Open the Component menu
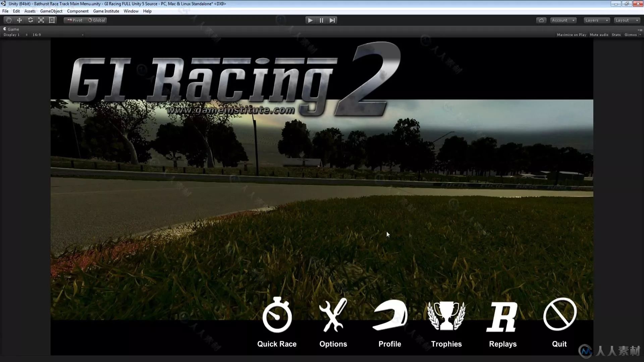644x362 pixels. 78,11
